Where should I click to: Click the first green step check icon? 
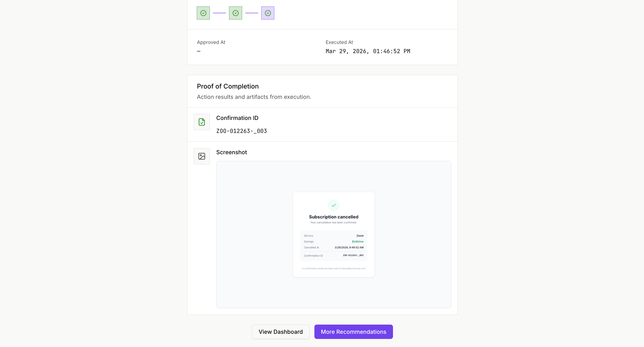[x=203, y=13]
